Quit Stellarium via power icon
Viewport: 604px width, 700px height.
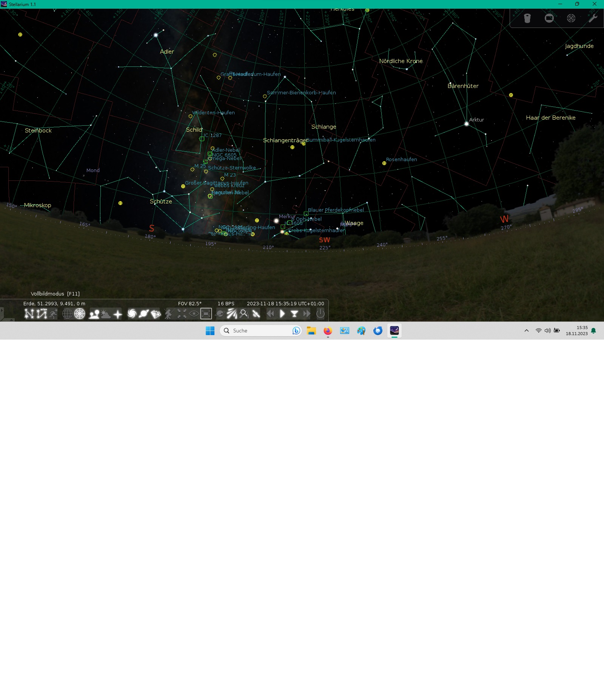pyautogui.click(x=320, y=314)
